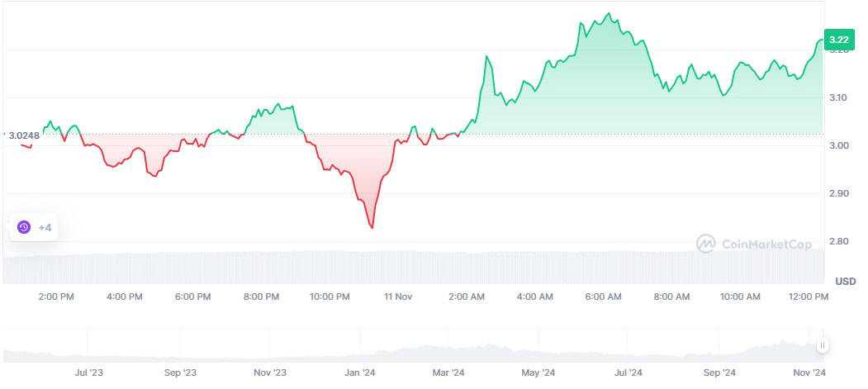Click the 10:00 PM time axis label
Image resolution: width=868 pixels, height=389 pixels.
330,296
